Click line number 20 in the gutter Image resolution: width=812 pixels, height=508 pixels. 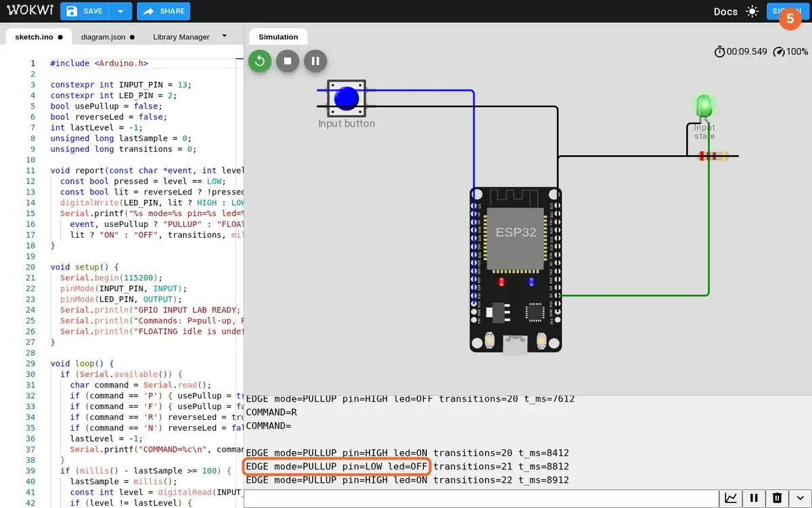[32, 268]
